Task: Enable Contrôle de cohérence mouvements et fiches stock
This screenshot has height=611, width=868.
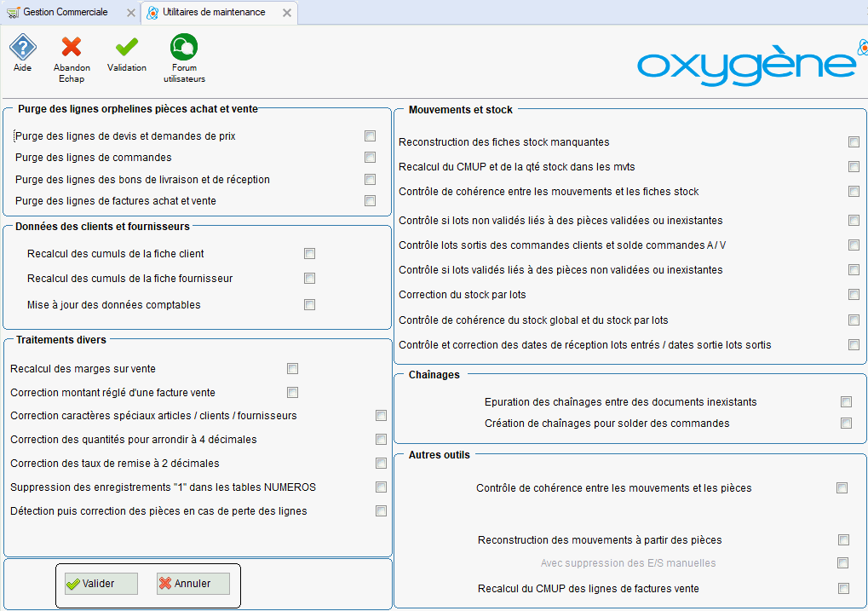Action: (854, 192)
